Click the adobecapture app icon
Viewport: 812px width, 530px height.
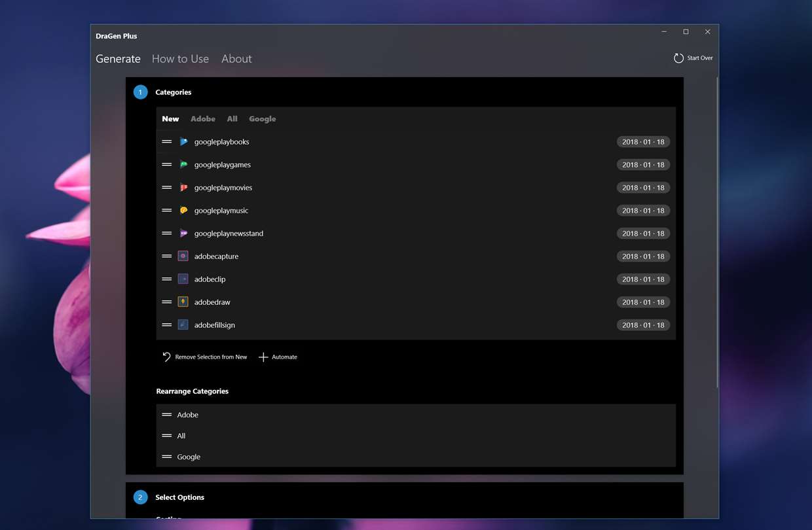pos(183,256)
